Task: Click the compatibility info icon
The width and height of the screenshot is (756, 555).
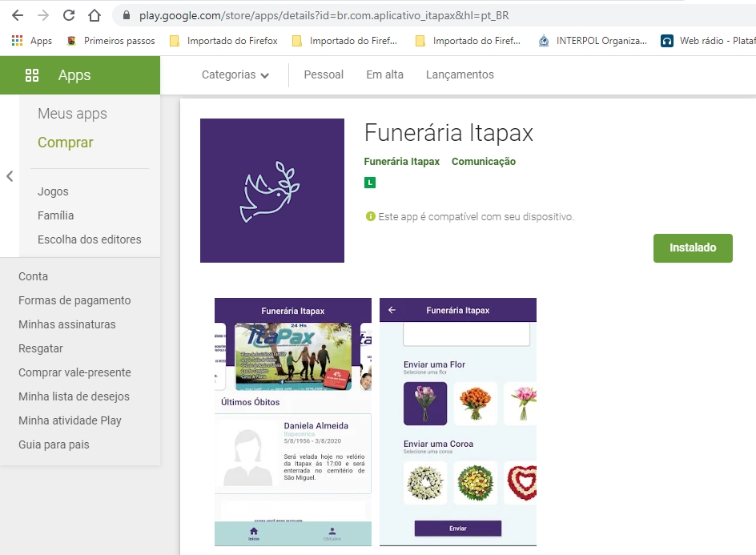Action: click(x=370, y=216)
